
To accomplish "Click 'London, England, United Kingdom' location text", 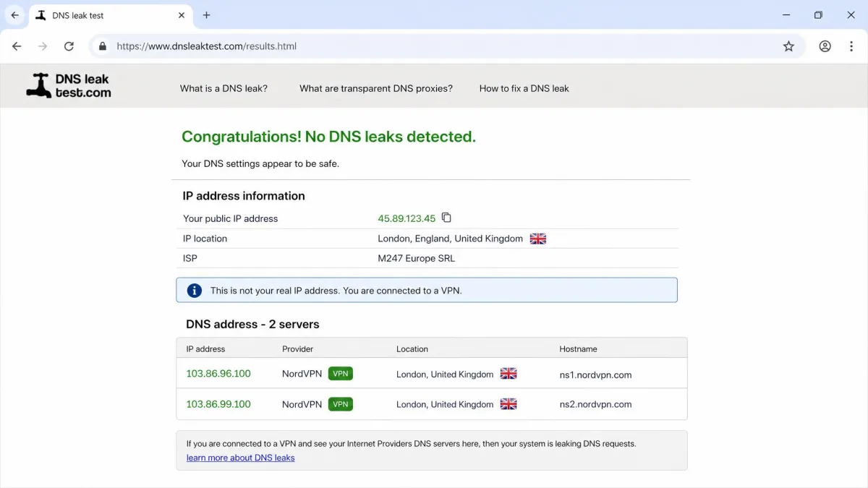I will tap(450, 239).
